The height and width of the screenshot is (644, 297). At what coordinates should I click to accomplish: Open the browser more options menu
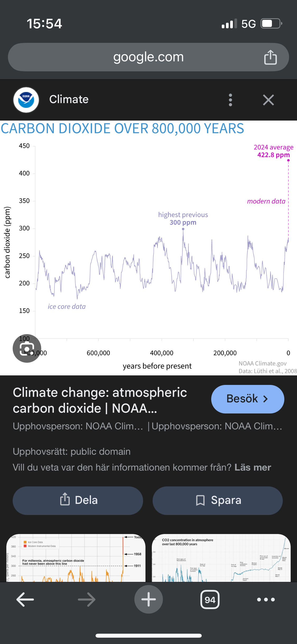266,599
